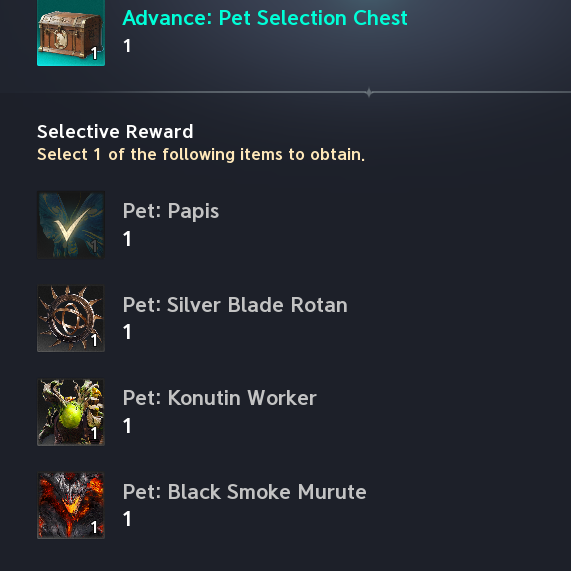571x571 pixels.
Task: Click the Pet Selection Chest icon
Action: (71, 33)
